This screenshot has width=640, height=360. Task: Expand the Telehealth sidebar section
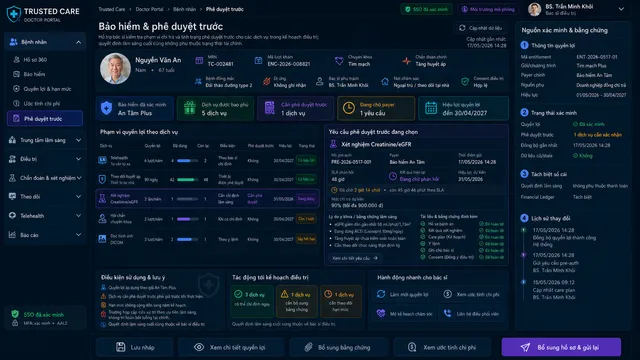pos(45,216)
